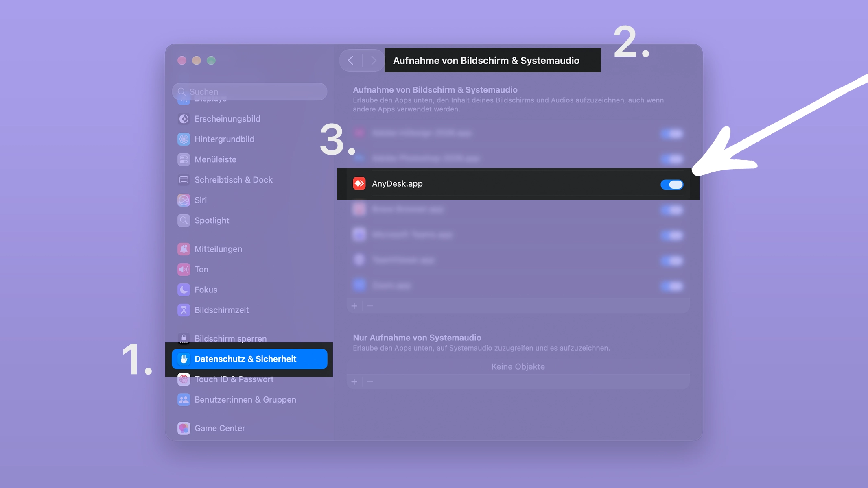Go to Bildschirmzeit settings
This screenshot has width=868, height=488.
249,310
